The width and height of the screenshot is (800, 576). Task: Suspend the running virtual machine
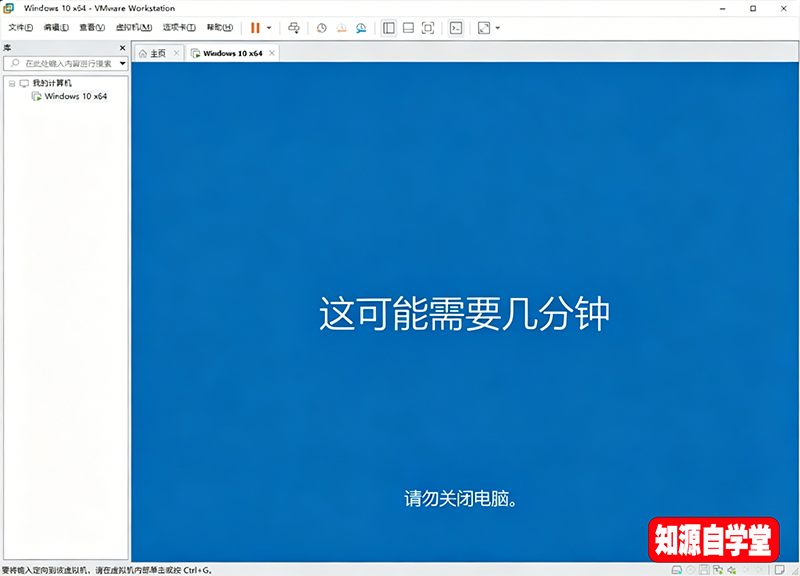click(255, 28)
